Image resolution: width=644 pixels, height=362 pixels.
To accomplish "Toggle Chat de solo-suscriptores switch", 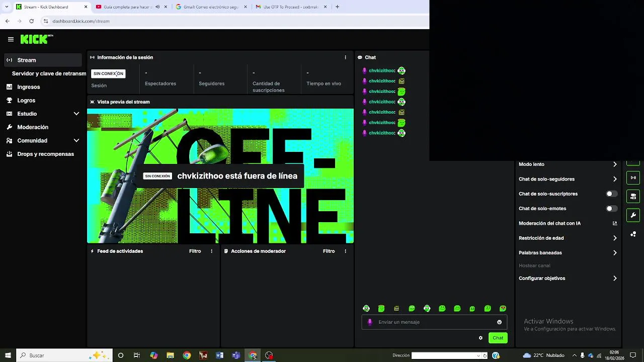I will click(x=612, y=194).
